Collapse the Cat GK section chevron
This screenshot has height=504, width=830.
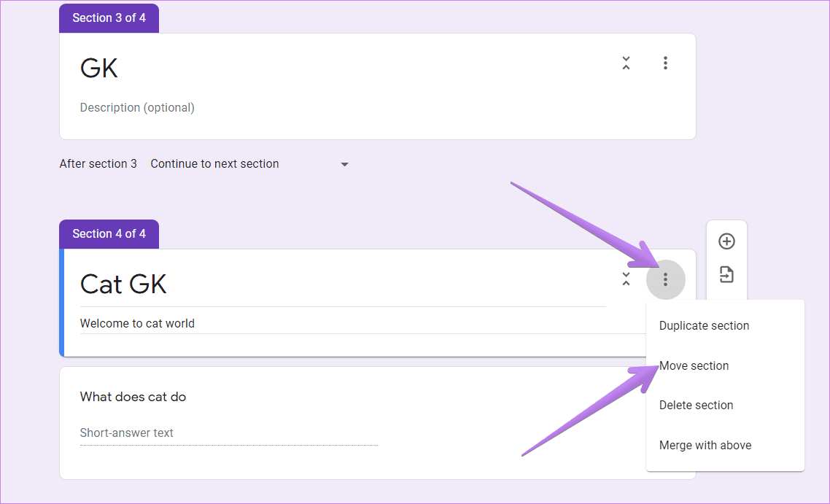(x=626, y=279)
